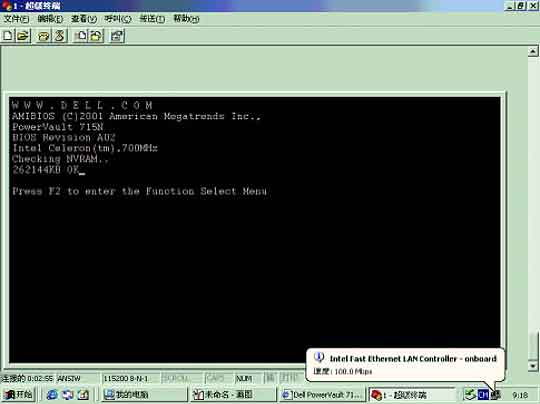
Task: Click the 'AMIBIOS (C)2001 American Megatrends' line
Action: [136, 116]
